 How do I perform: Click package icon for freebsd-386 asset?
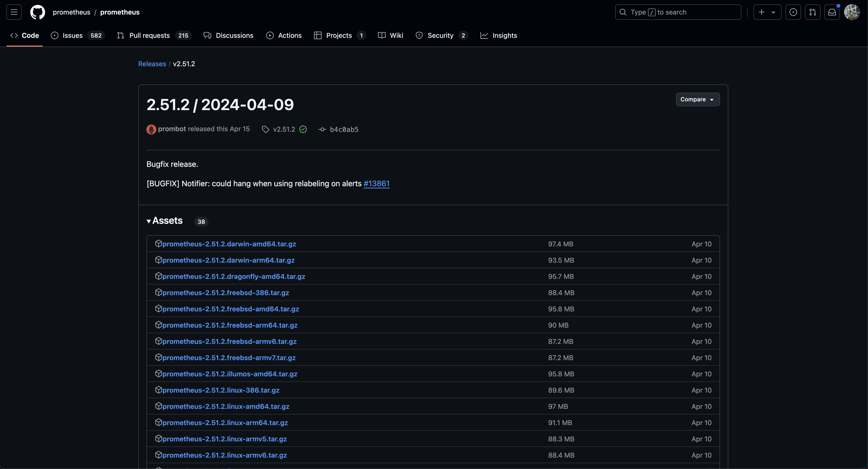[158, 292]
